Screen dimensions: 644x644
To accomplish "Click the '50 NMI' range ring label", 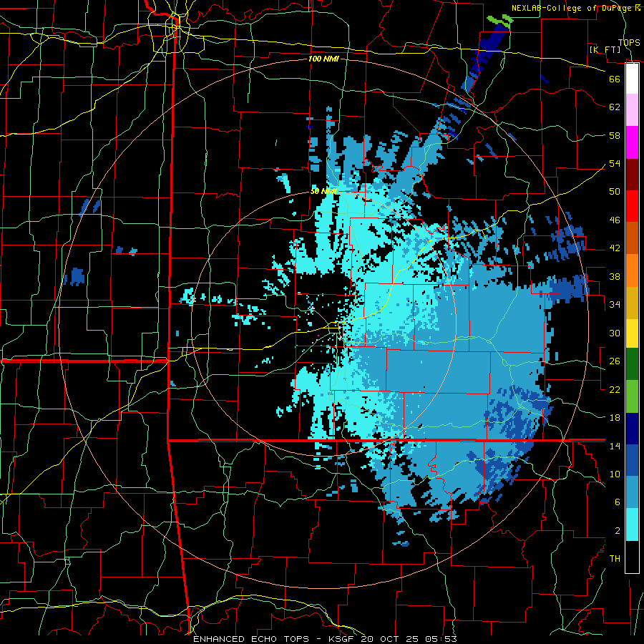I will 323,191.
